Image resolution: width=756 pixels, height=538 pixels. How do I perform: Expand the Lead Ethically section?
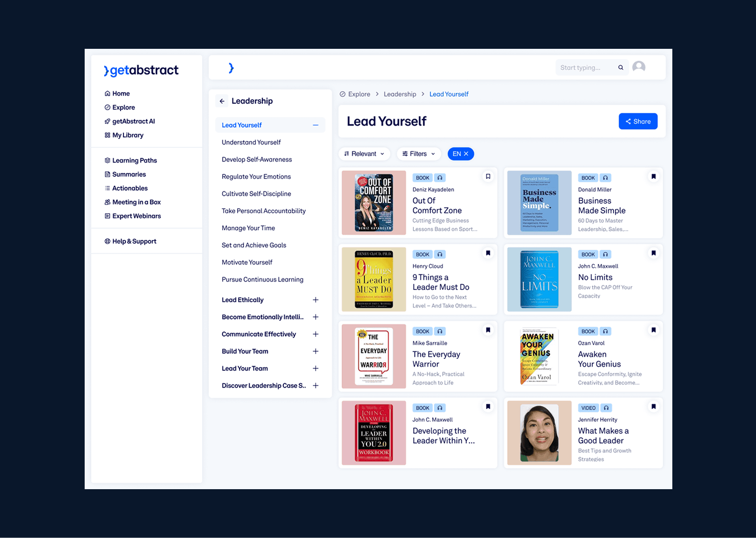click(315, 300)
